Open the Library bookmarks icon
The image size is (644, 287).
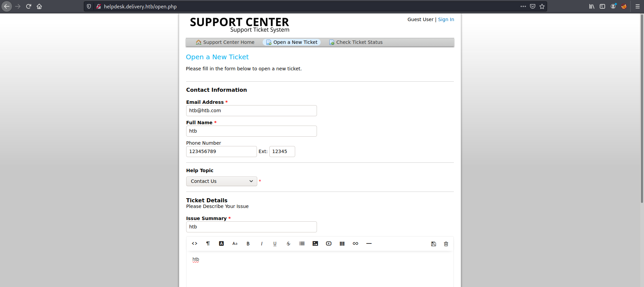pos(592,6)
